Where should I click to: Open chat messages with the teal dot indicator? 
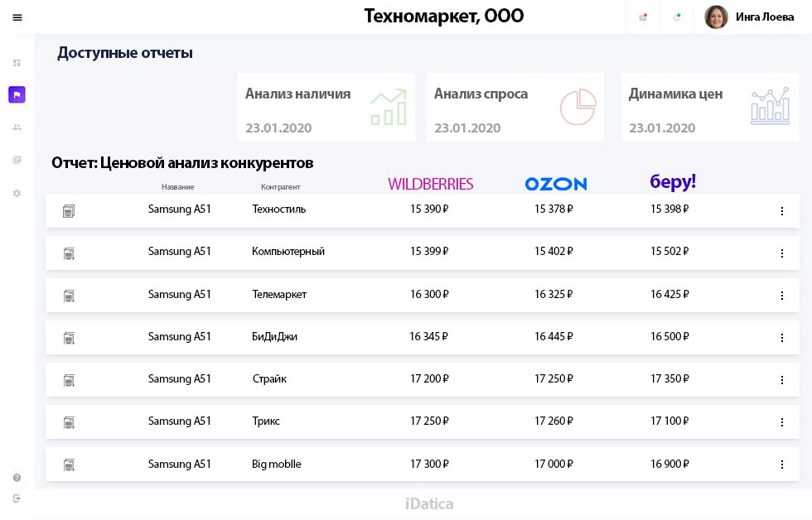tap(677, 17)
